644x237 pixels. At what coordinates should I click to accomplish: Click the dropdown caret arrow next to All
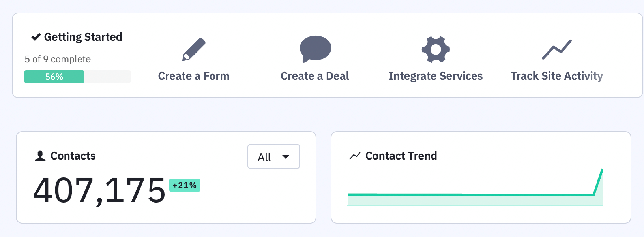pyautogui.click(x=286, y=157)
